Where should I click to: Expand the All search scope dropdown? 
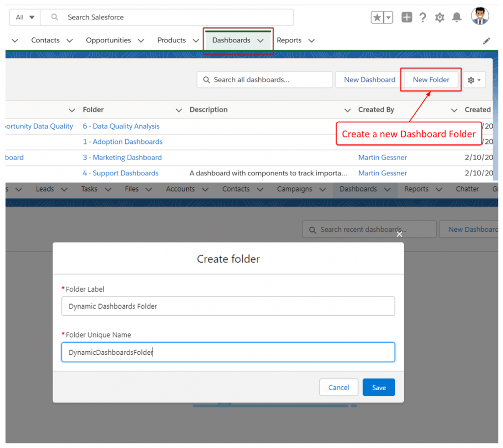(x=24, y=17)
